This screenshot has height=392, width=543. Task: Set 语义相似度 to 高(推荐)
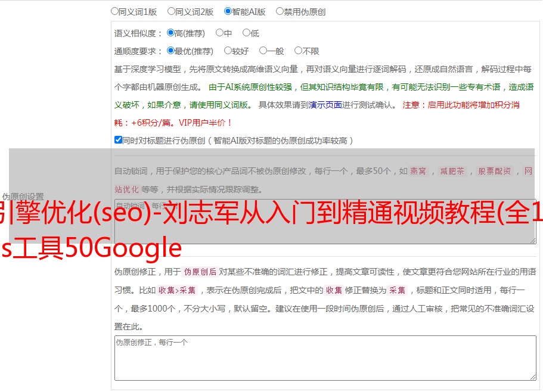pyautogui.click(x=170, y=33)
